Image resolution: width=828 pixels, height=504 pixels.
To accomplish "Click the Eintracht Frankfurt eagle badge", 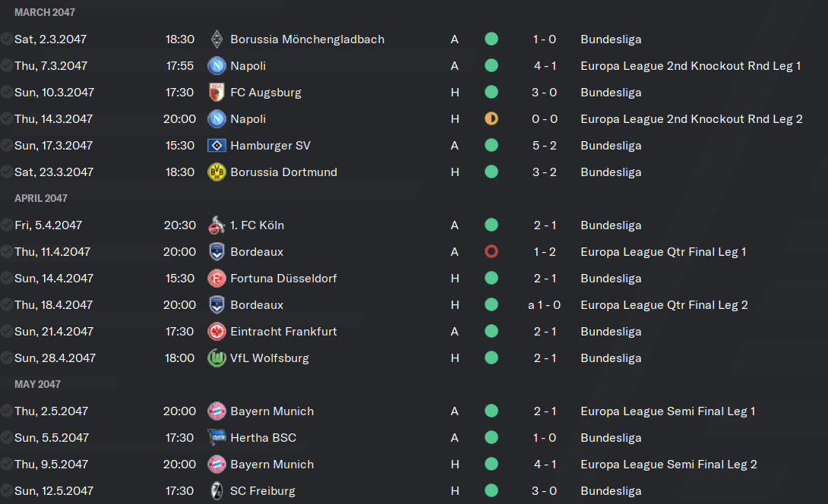I will (x=216, y=332).
